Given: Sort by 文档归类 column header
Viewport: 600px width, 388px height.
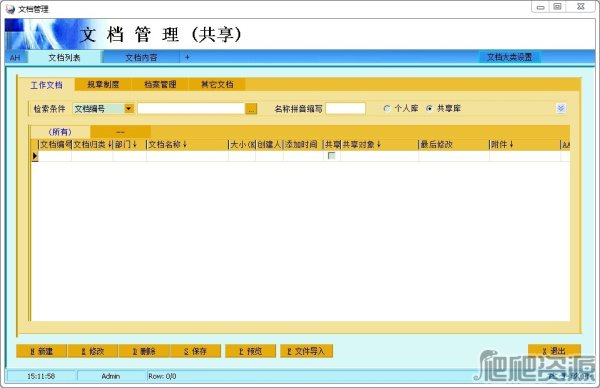Looking at the screenshot, I should tap(92, 145).
